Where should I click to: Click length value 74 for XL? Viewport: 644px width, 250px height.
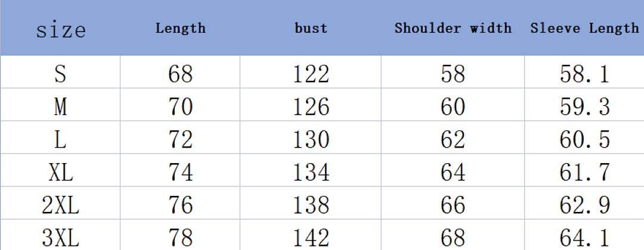(x=180, y=173)
